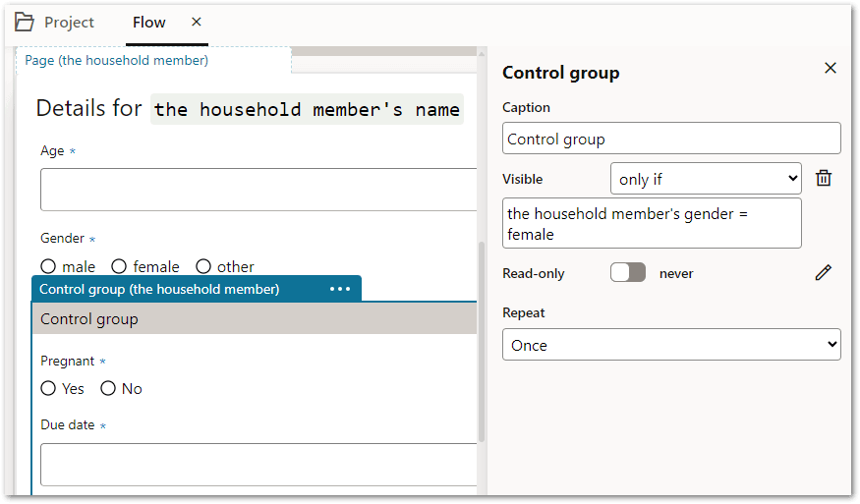
Task: Click the Age field label
Action: pos(52,151)
